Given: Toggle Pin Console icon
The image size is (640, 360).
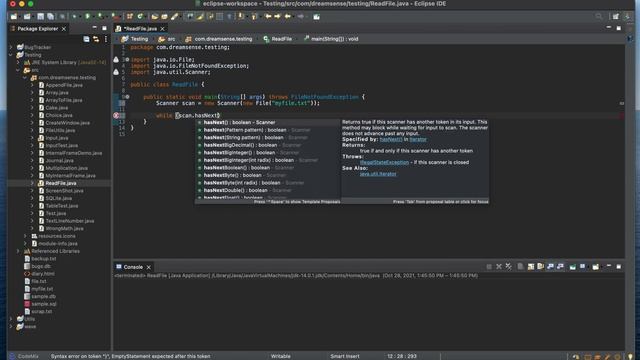Looking at the screenshot, I should pyautogui.click(x=573, y=267).
